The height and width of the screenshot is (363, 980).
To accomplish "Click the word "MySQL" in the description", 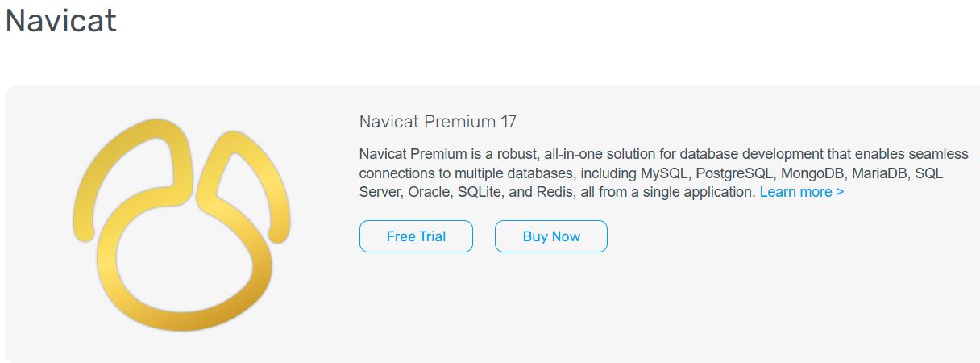I will 664,173.
